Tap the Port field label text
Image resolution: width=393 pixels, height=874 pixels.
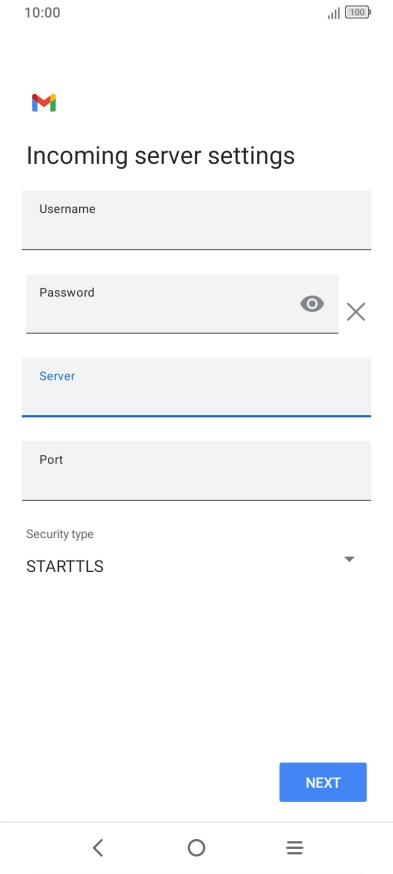(x=51, y=459)
